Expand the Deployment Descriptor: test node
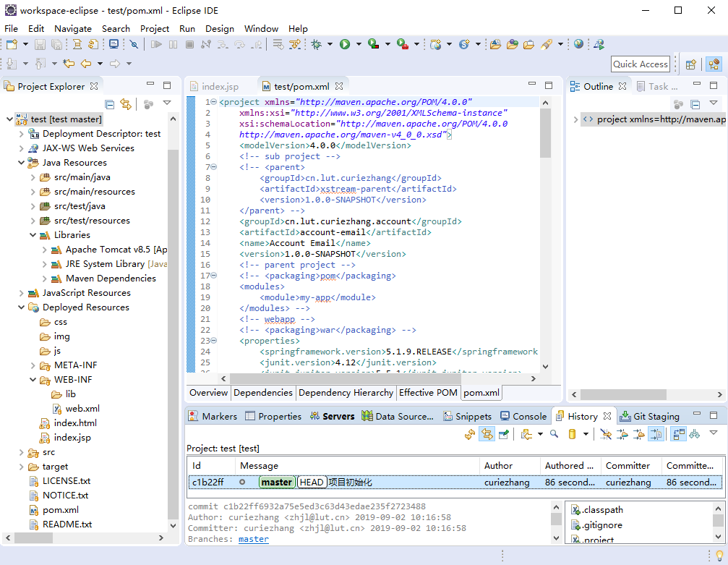 (21, 134)
